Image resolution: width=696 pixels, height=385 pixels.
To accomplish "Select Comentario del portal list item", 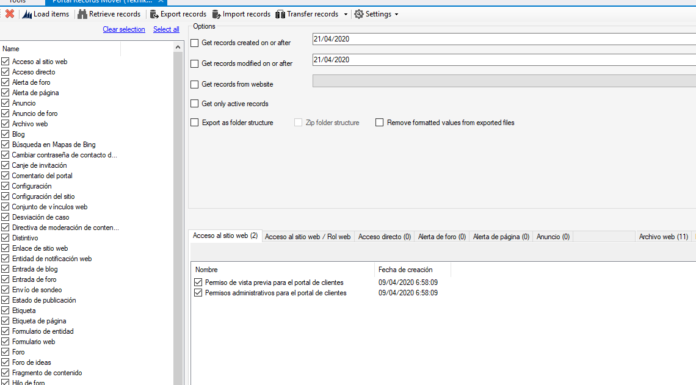I will [42, 175].
